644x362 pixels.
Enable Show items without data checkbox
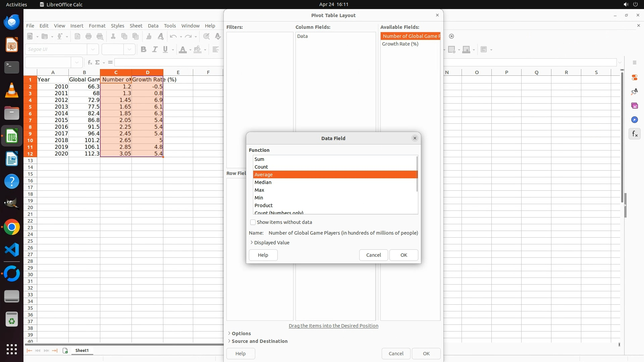pos(253,222)
